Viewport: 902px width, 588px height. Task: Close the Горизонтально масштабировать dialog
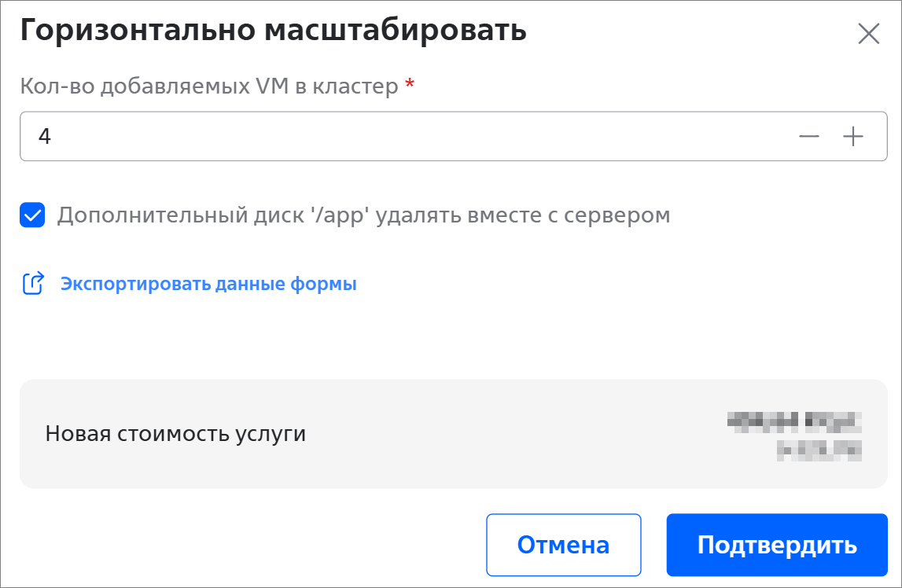click(868, 34)
